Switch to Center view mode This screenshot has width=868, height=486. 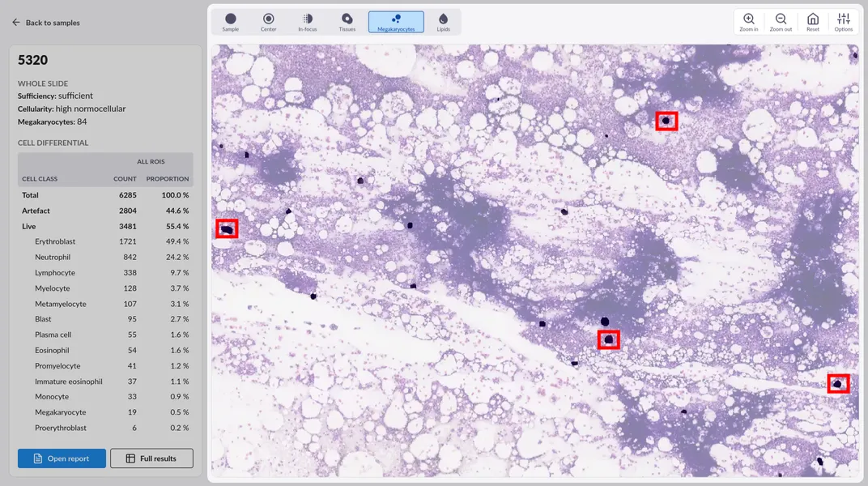pos(268,22)
